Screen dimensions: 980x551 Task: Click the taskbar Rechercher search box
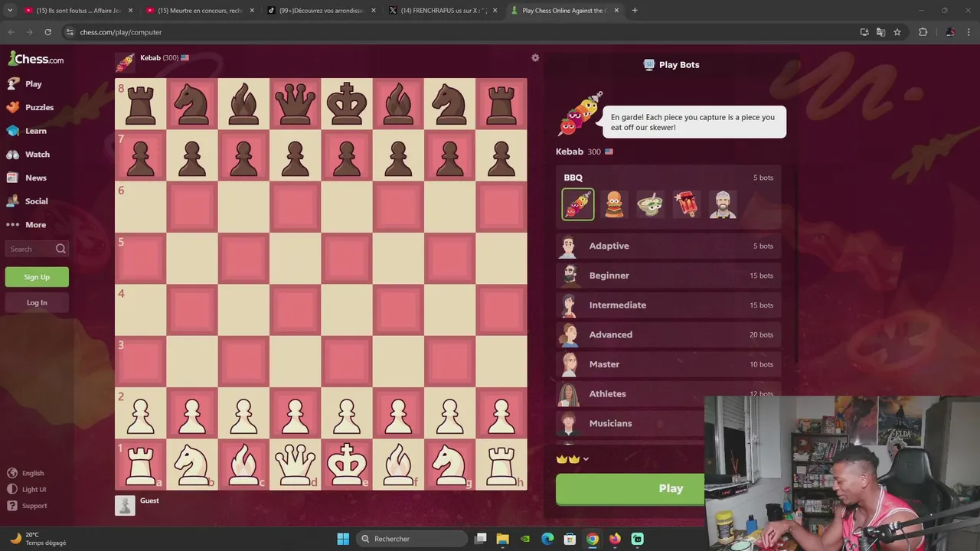click(412, 539)
